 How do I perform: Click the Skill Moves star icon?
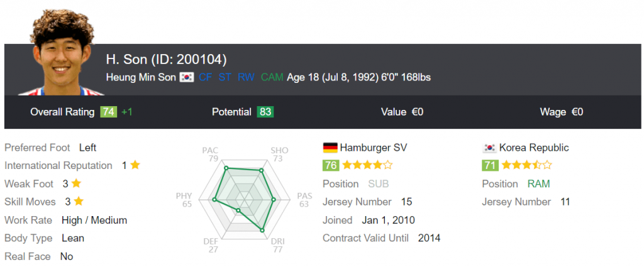point(78,202)
